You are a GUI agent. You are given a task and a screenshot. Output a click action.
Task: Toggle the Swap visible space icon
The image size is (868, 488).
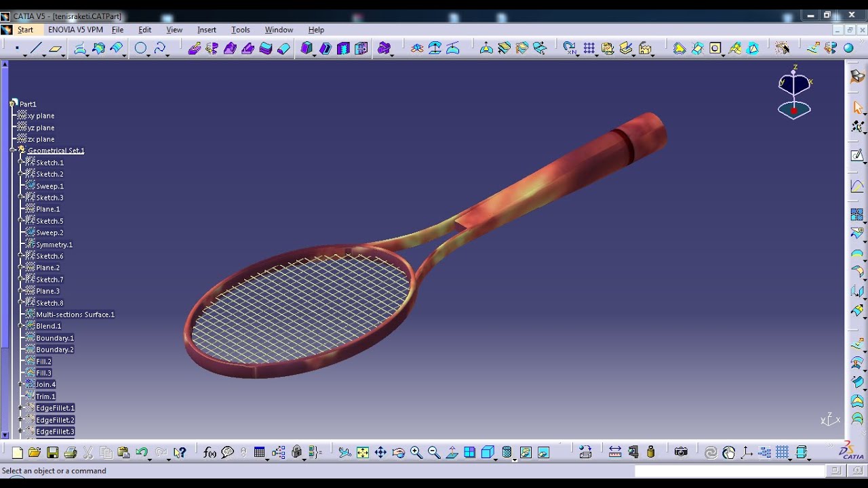pyautogui.click(x=543, y=453)
